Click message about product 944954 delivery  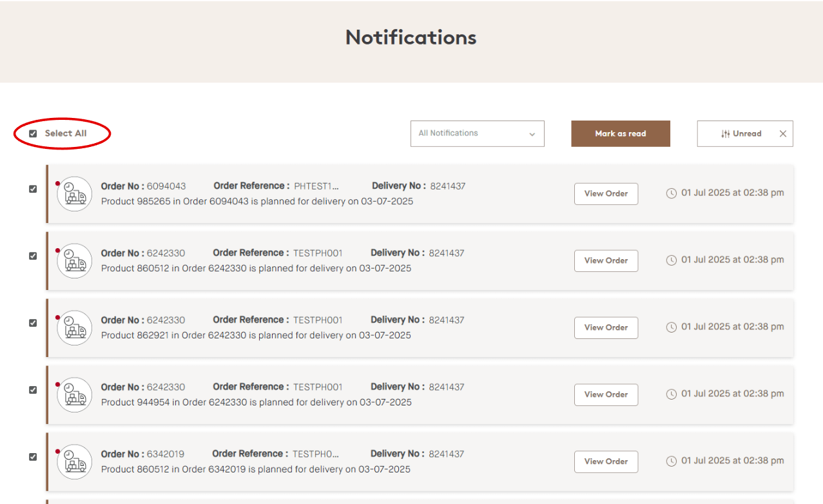tap(257, 403)
